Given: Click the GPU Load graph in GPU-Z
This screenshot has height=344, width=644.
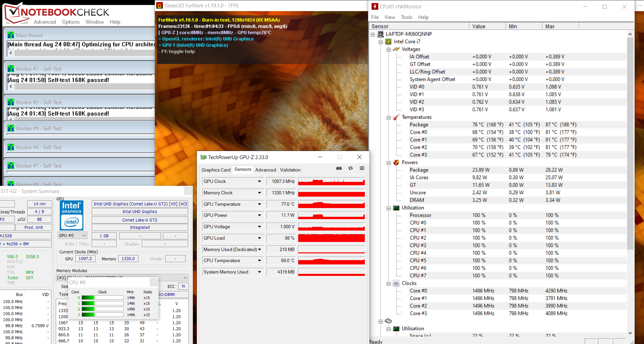Looking at the screenshot, I should [x=331, y=238].
